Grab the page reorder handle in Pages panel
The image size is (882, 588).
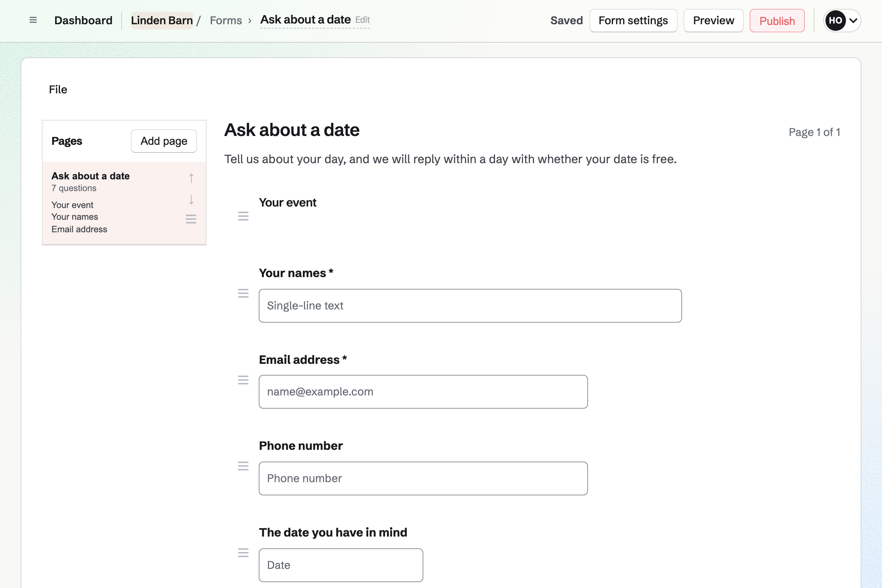[x=191, y=219]
